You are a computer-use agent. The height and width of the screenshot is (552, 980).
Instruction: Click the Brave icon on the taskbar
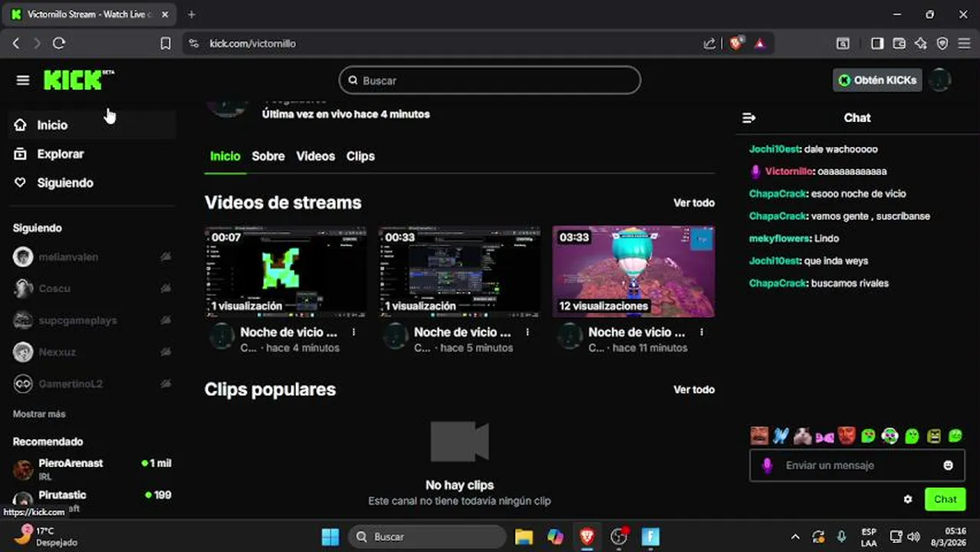coord(587,537)
